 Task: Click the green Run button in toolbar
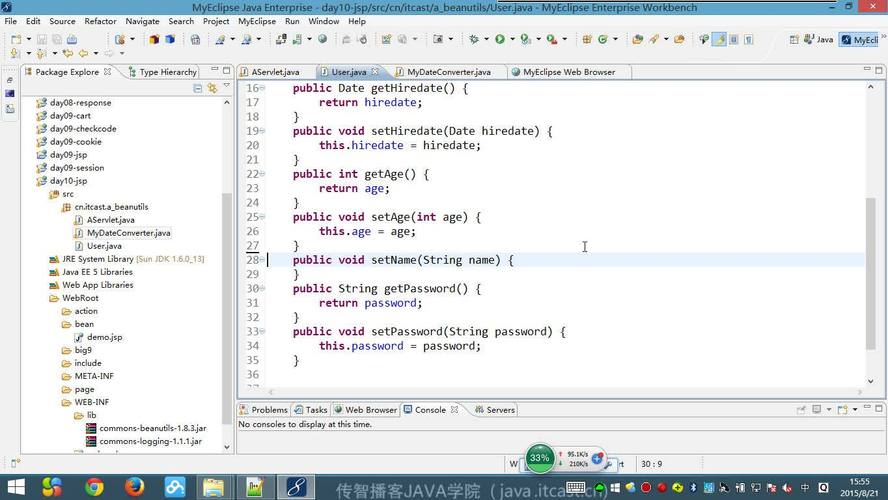[499, 40]
